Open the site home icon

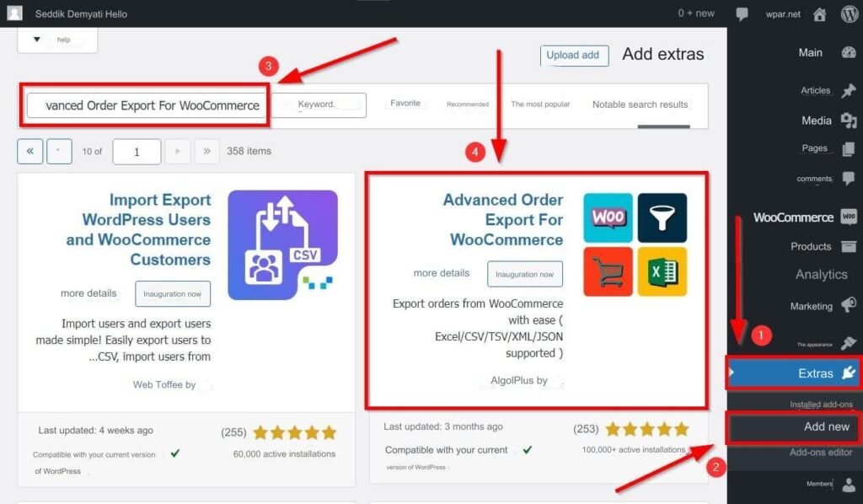[x=819, y=14]
